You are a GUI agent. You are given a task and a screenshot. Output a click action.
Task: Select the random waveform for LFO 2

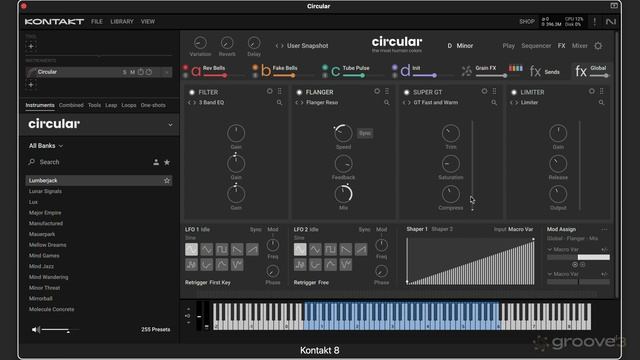300,265
